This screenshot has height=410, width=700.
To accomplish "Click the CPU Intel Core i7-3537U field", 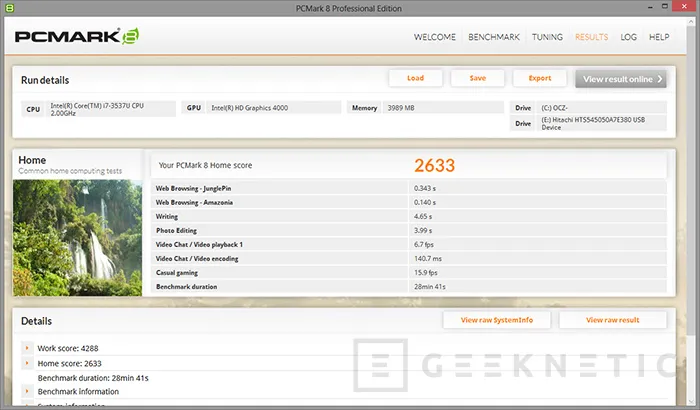I will (98, 109).
